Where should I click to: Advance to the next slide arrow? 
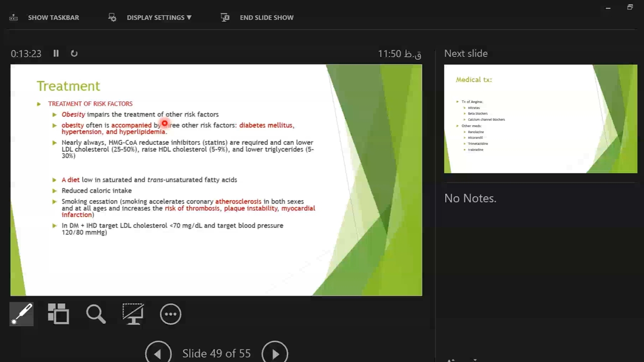tap(275, 353)
